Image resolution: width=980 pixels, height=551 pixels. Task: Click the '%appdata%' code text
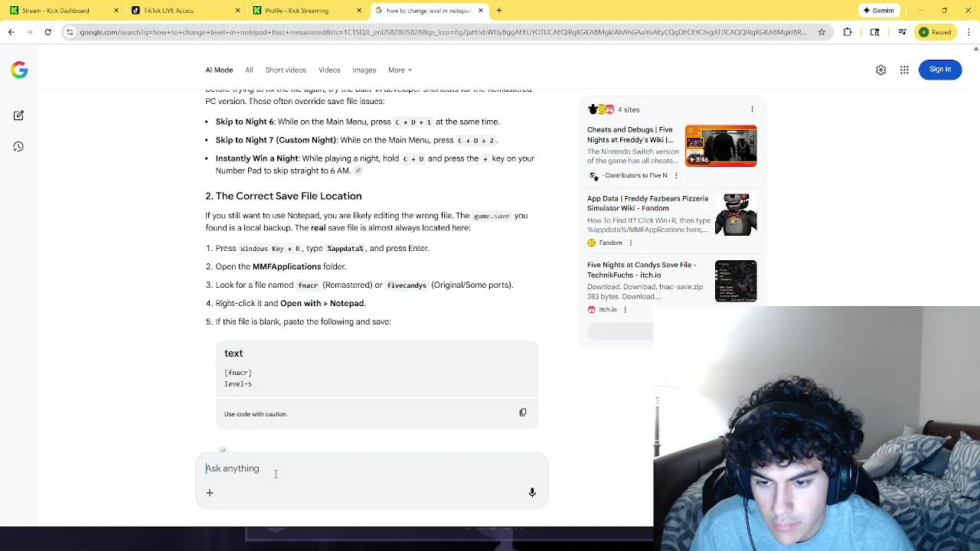pos(345,249)
